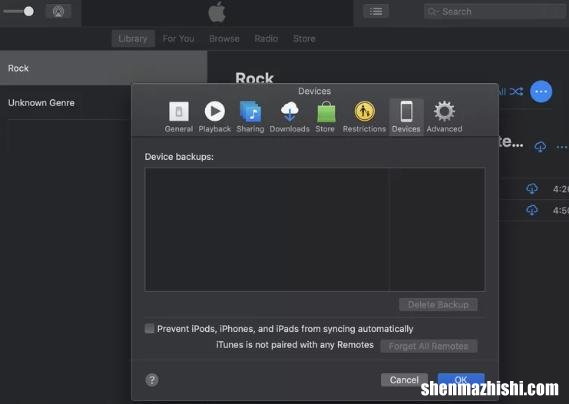Switch to the Store tab in iTunes
This screenshot has height=404, width=569.
point(304,38)
